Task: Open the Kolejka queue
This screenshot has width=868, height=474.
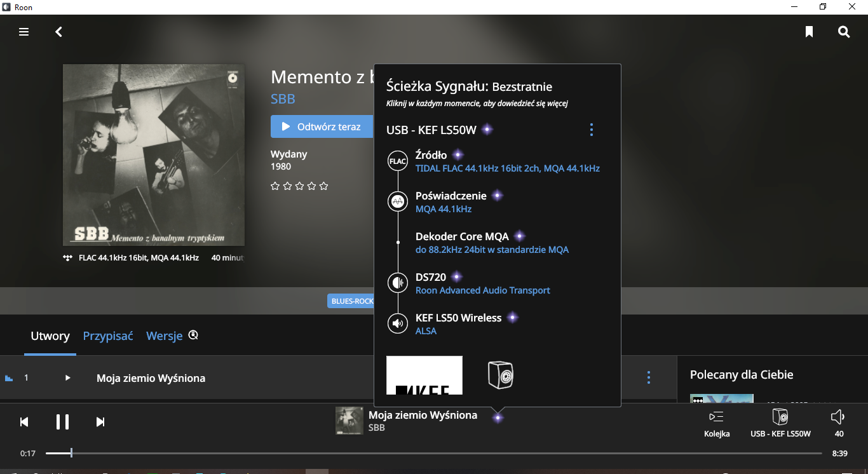Action: coord(717,424)
